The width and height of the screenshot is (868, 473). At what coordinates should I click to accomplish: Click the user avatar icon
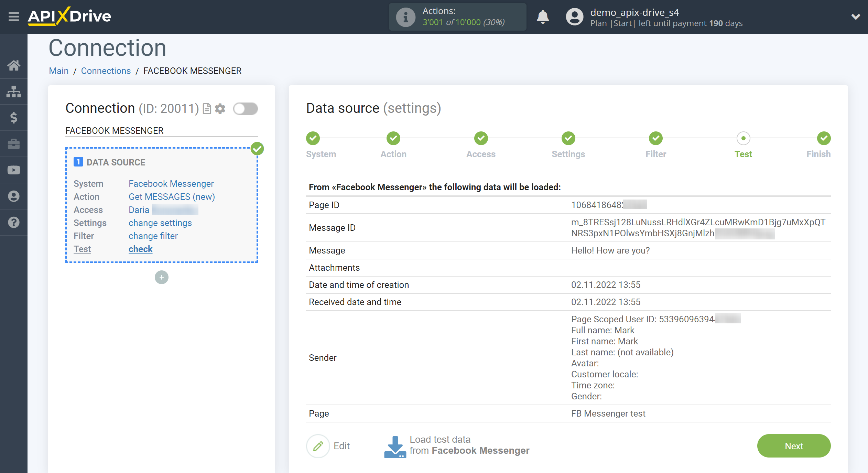point(574,17)
